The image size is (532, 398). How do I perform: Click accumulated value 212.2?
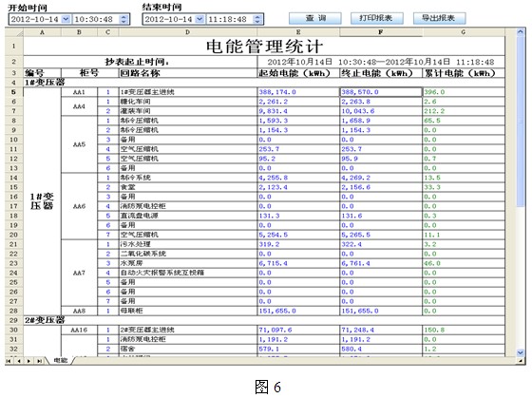[464, 111]
